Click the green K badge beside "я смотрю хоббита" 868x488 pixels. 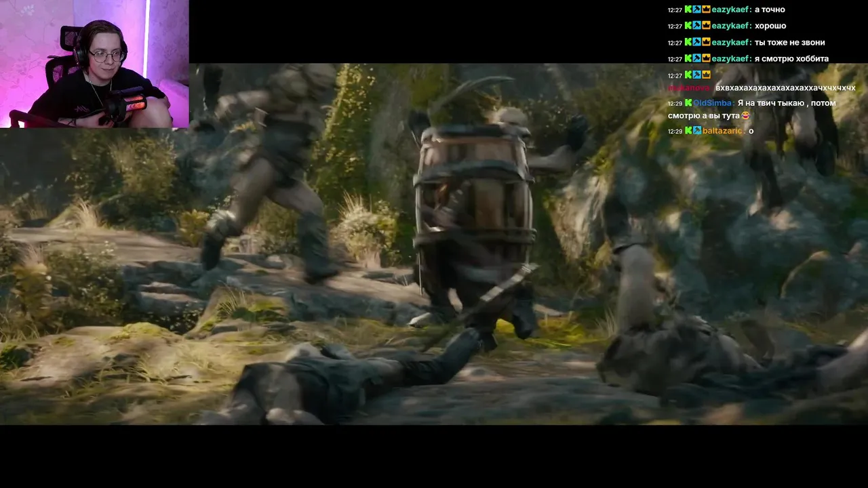(688, 58)
